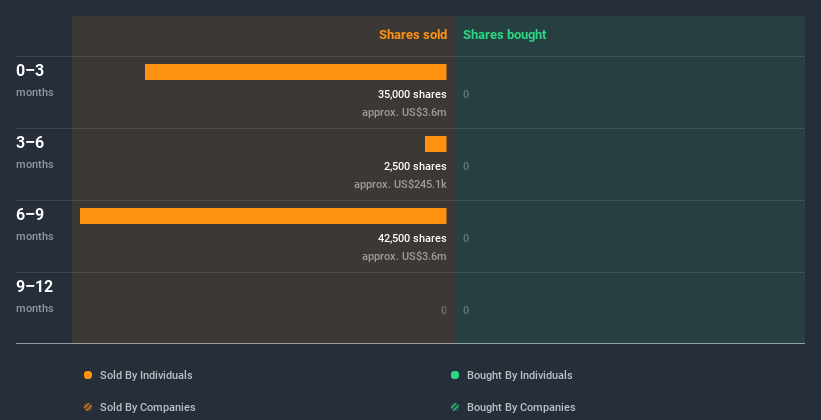Click the 0–3 months row label
Screen dimensions: 821x420
[x=35, y=80]
